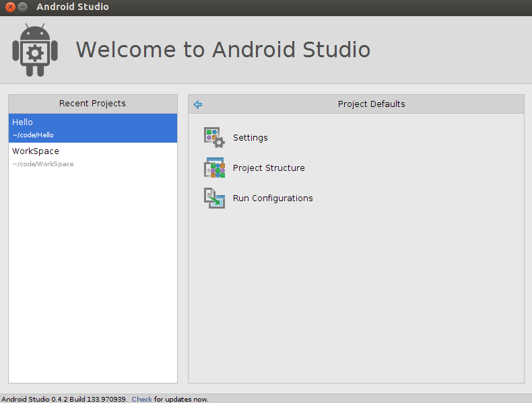Click the Project Structure icon

[x=214, y=168]
